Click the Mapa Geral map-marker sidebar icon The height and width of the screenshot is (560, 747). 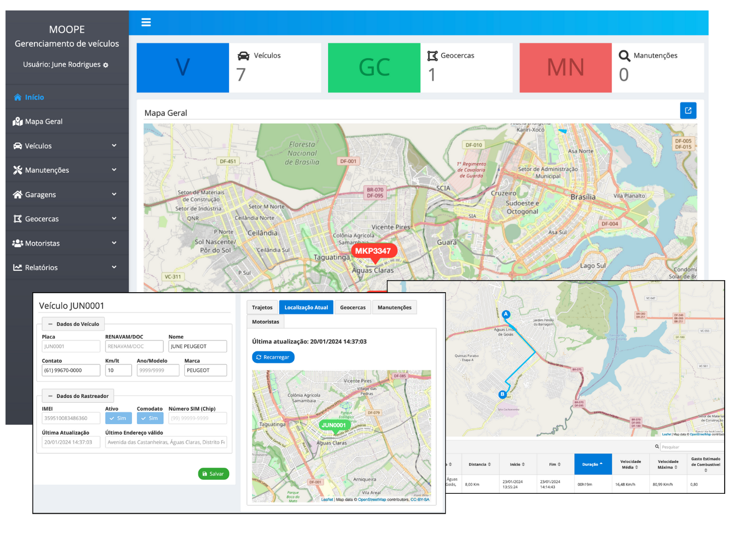click(x=18, y=121)
